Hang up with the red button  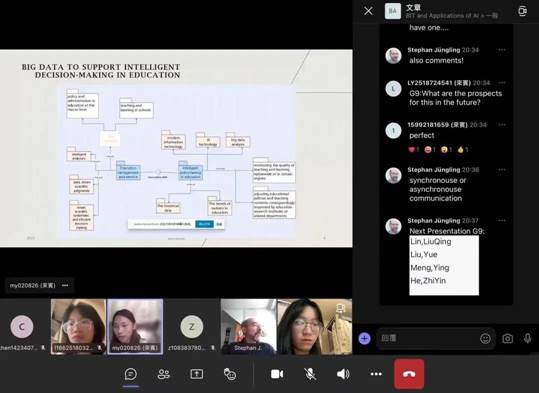[x=409, y=374]
